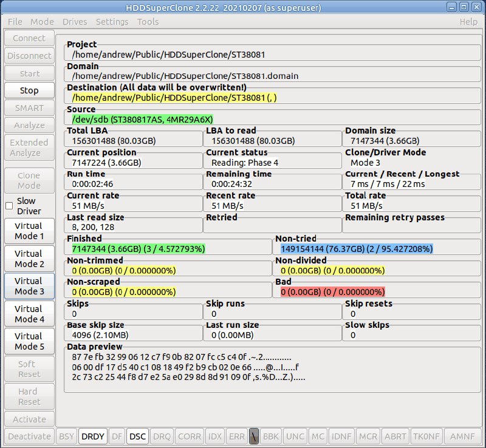
Task: Click the green Source value /dev/sdb
Action: coord(143,119)
